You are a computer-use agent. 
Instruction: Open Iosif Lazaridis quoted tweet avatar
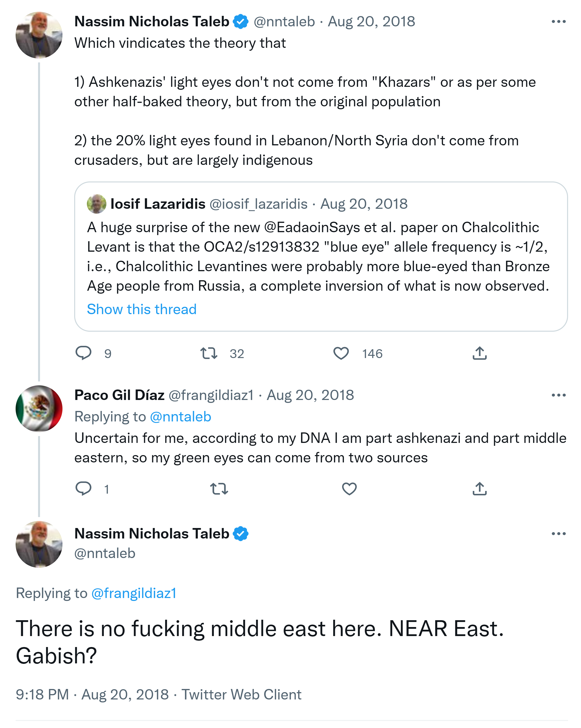[97, 204]
